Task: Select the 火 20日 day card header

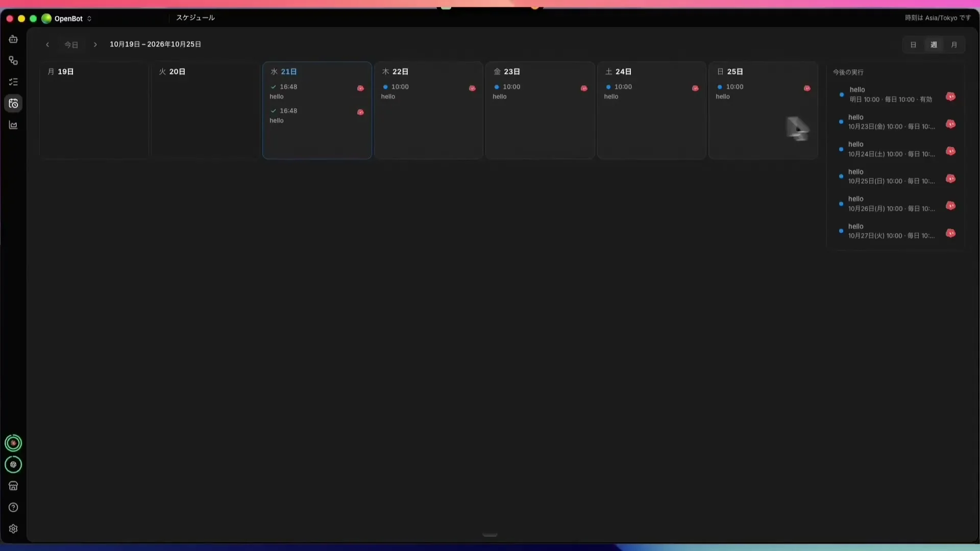Action: pyautogui.click(x=172, y=72)
